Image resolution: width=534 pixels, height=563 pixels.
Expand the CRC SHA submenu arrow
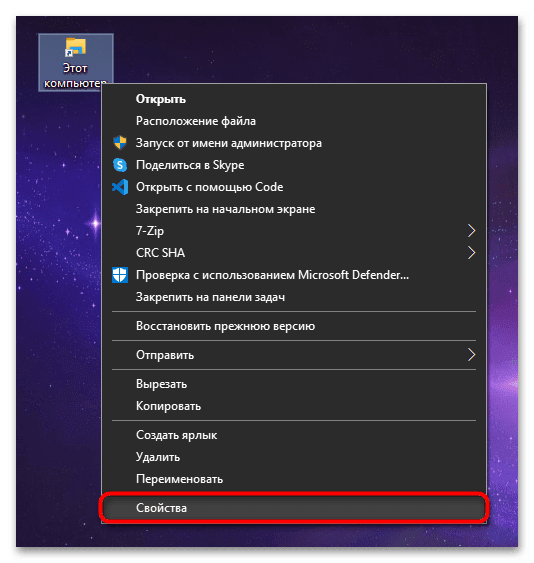click(x=472, y=253)
